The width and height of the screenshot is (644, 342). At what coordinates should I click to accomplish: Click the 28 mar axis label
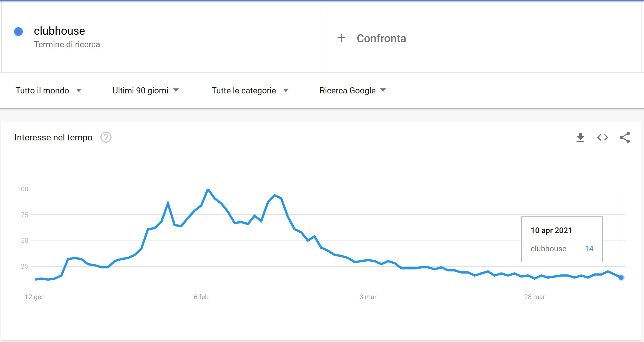535,297
